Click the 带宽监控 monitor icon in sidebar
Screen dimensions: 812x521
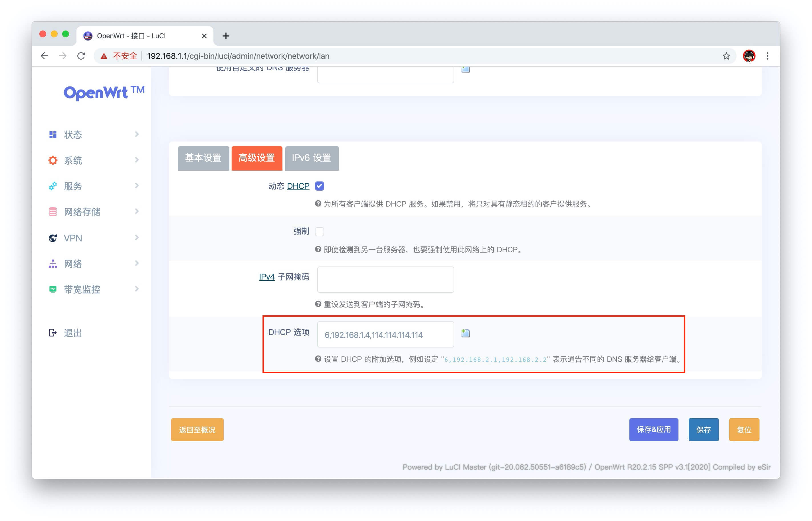click(53, 289)
